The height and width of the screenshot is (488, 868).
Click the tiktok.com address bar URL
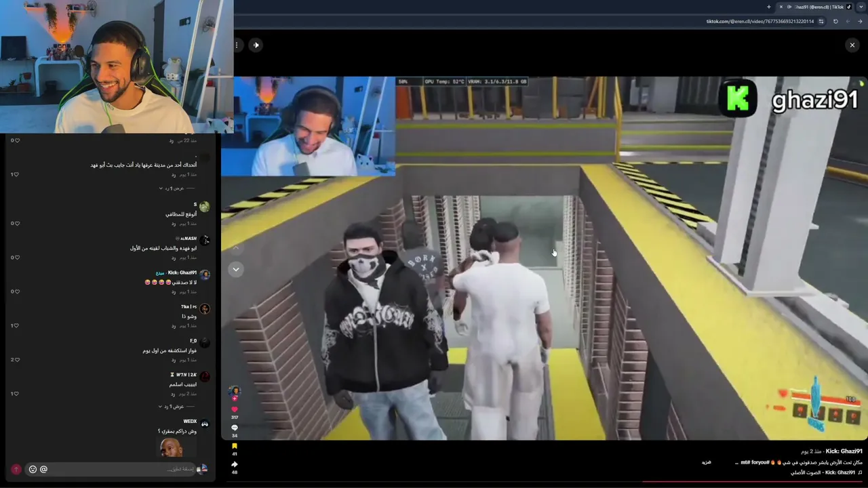(759, 21)
